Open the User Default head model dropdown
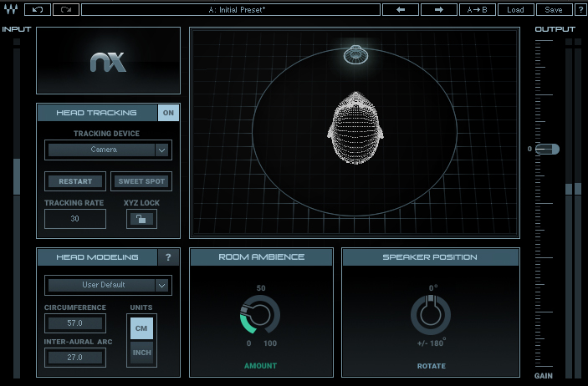 pos(108,285)
